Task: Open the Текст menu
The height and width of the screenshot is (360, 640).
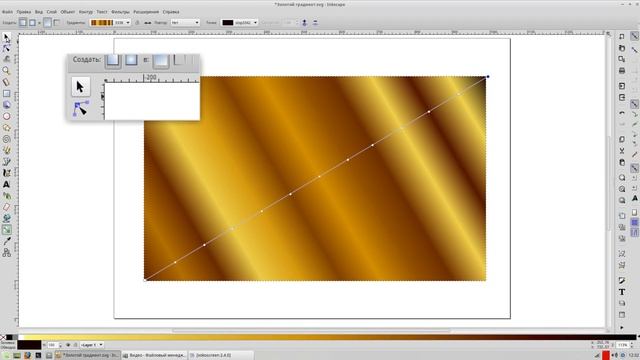Action: [x=102, y=12]
